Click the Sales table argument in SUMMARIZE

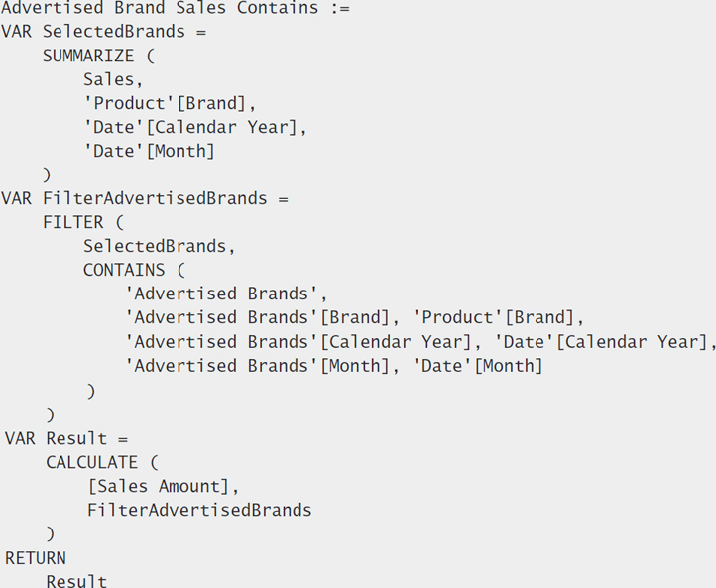109,79
